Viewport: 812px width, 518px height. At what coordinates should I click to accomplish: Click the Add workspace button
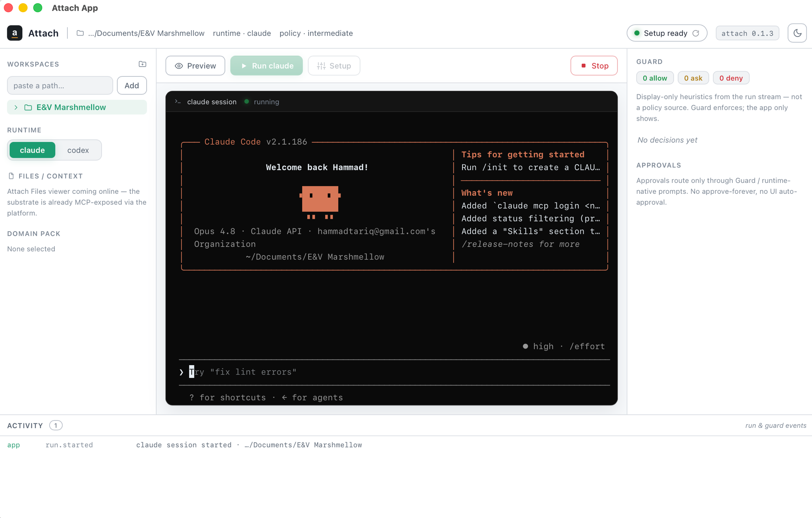132,85
